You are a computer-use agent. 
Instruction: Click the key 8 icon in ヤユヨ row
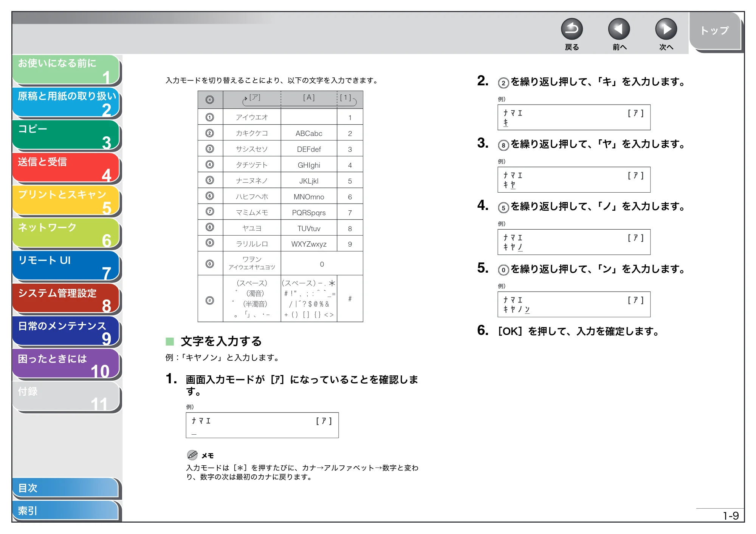pos(210,227)
